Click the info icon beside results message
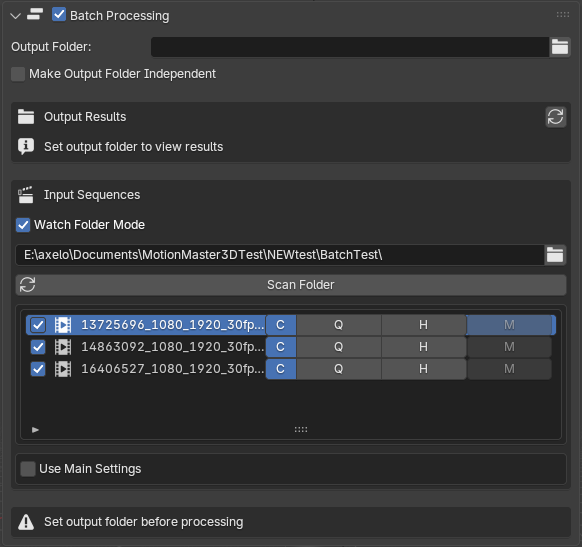 coord(26,147)
